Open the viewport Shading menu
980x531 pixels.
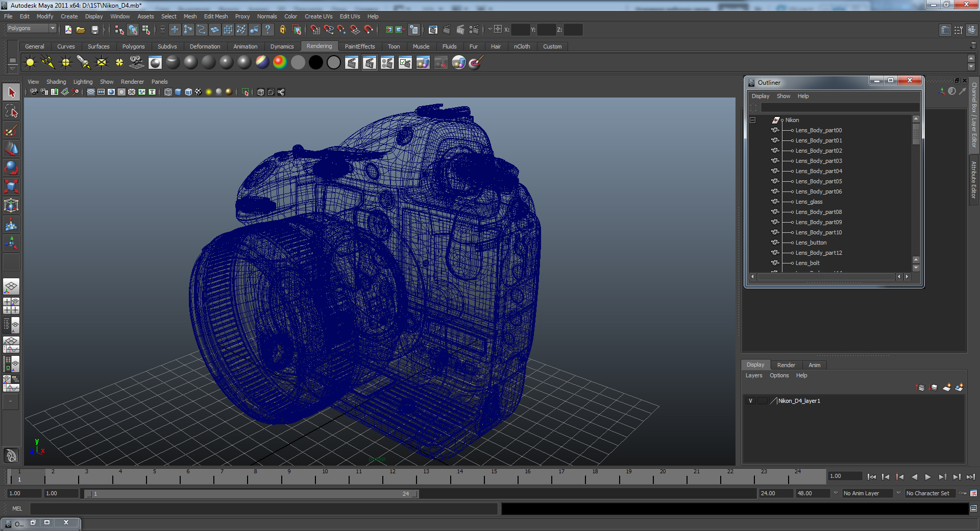[56, 82]
